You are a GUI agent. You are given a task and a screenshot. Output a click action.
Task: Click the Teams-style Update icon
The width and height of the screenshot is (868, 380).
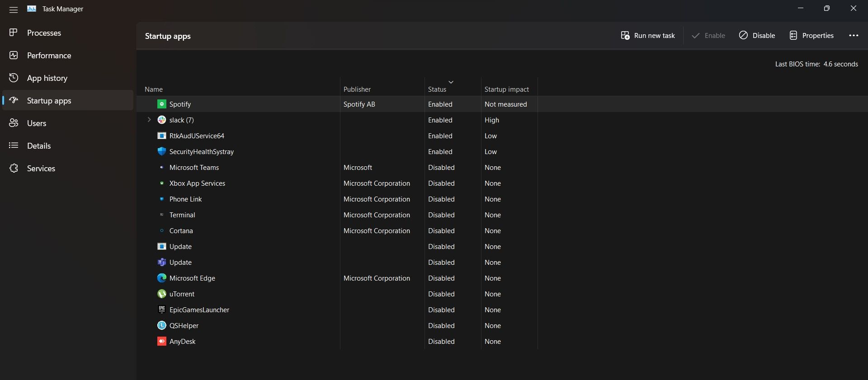(x=162, y=262)
